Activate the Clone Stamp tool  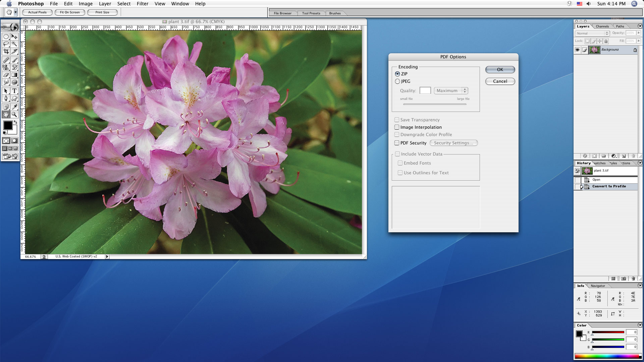click(6, 67)
